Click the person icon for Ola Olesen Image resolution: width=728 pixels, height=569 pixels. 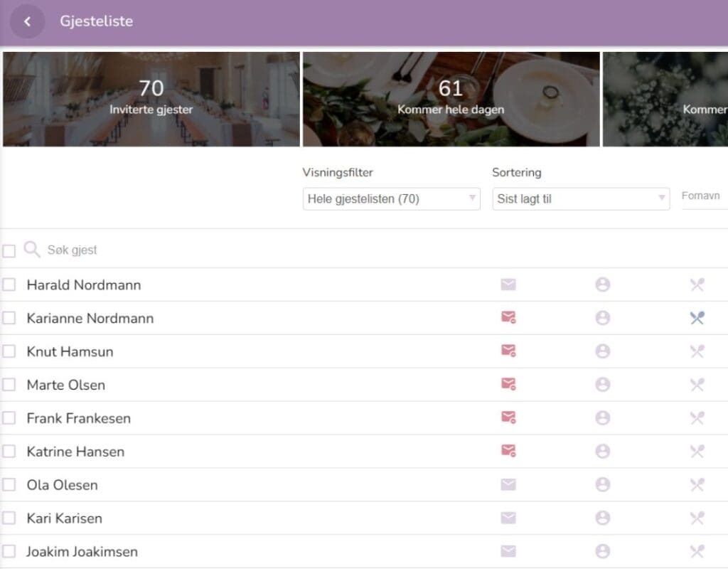(603, 484)
